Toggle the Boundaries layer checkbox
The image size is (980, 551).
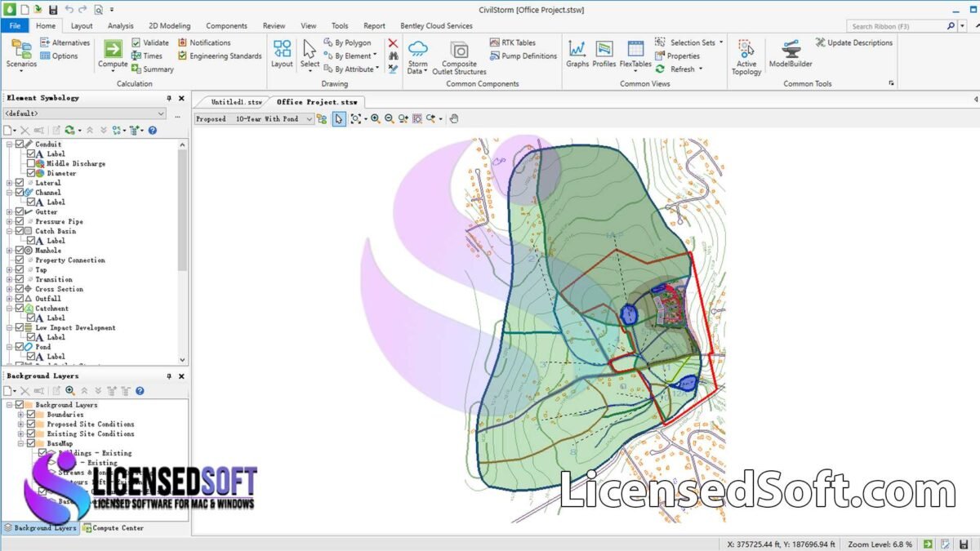coord(31,415)
